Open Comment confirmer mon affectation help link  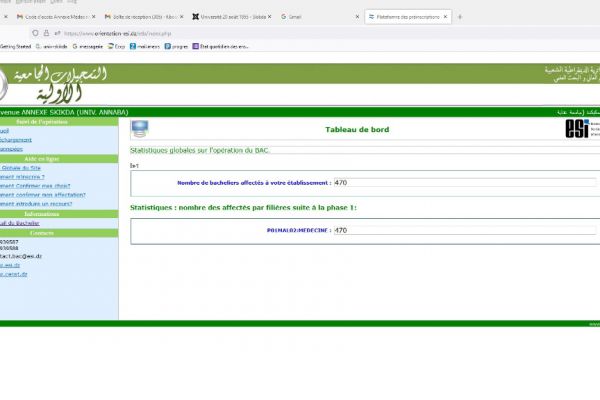(x=38, y=195)
